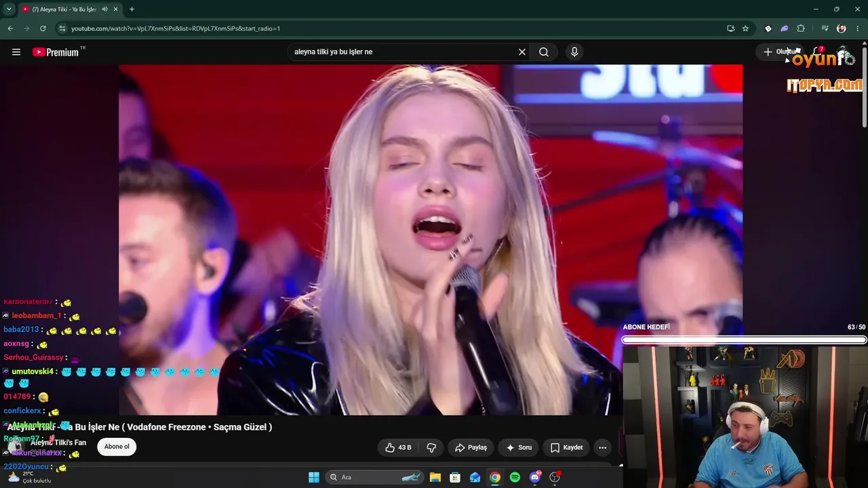Share the video via Paylaş
This screenshot has width=868, height=488.
click(x=471, y=447)
